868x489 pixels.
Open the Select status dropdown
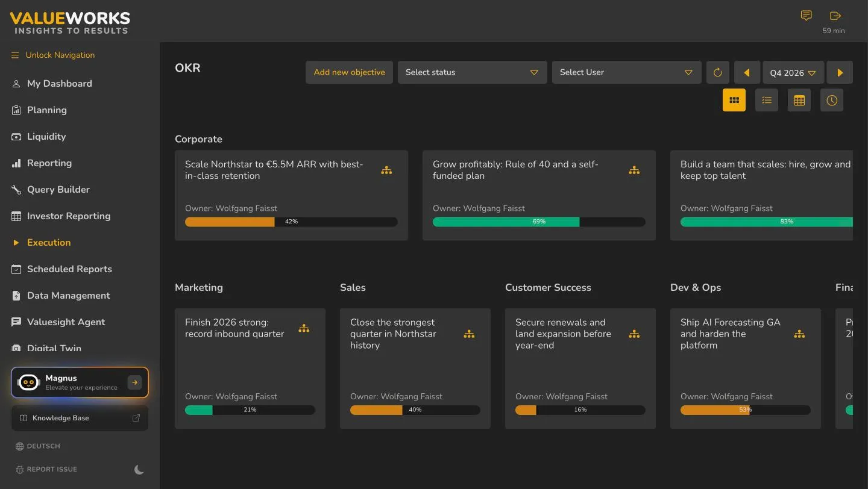(472, 72)
